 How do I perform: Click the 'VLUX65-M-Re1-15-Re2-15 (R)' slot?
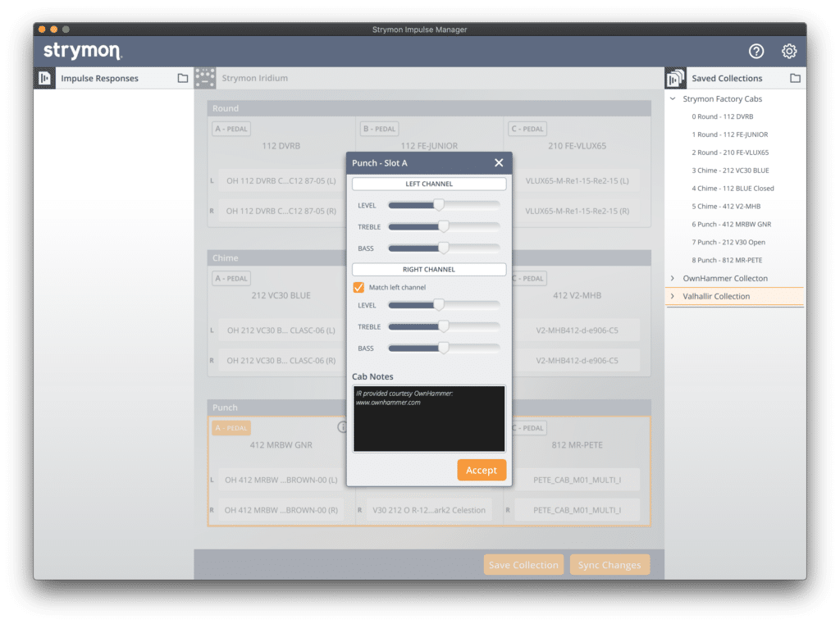click(x=577, y=211)
